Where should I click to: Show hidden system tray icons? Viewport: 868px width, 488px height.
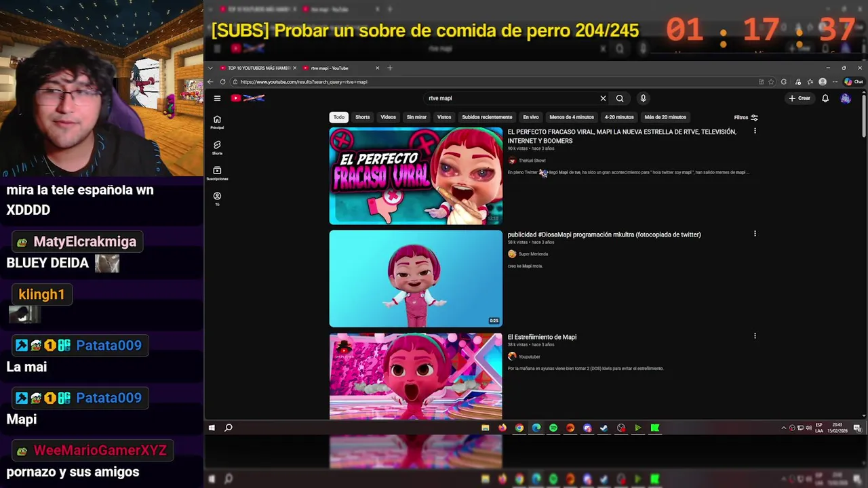point(784,428)
